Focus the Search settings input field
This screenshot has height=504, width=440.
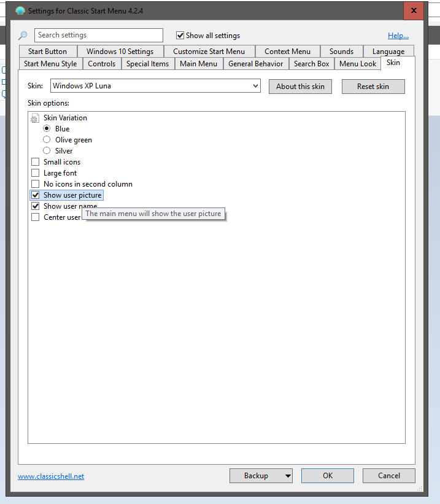point(99,35)
